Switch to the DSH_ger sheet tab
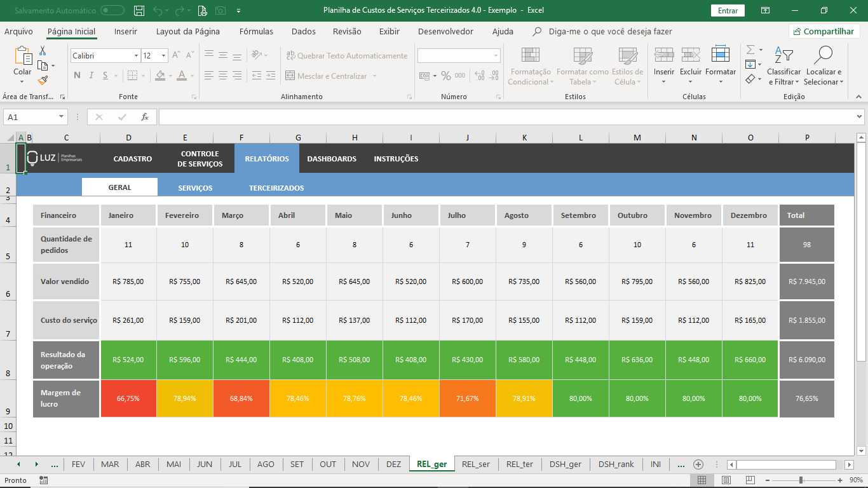 pyautogui.click(x=565, y=464)
